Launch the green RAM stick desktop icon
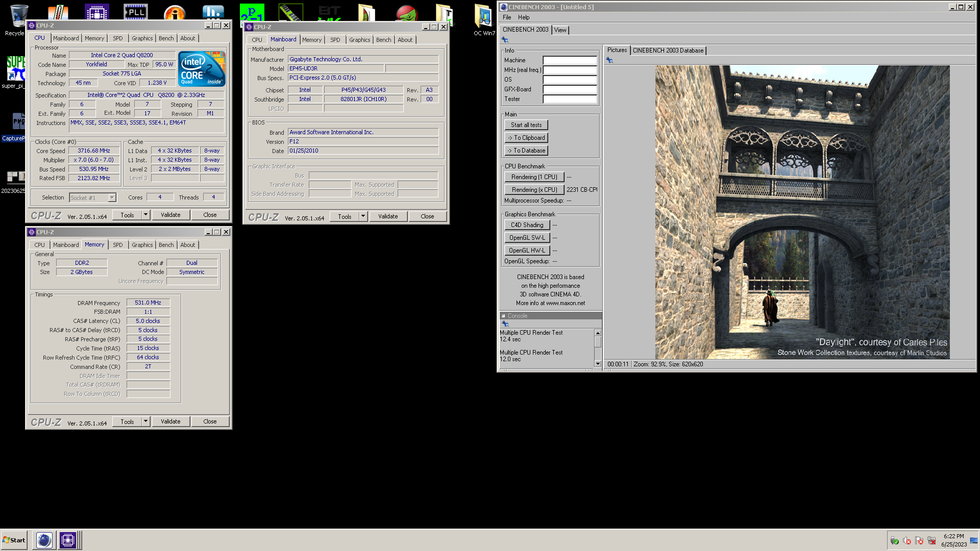 [291, 12]
